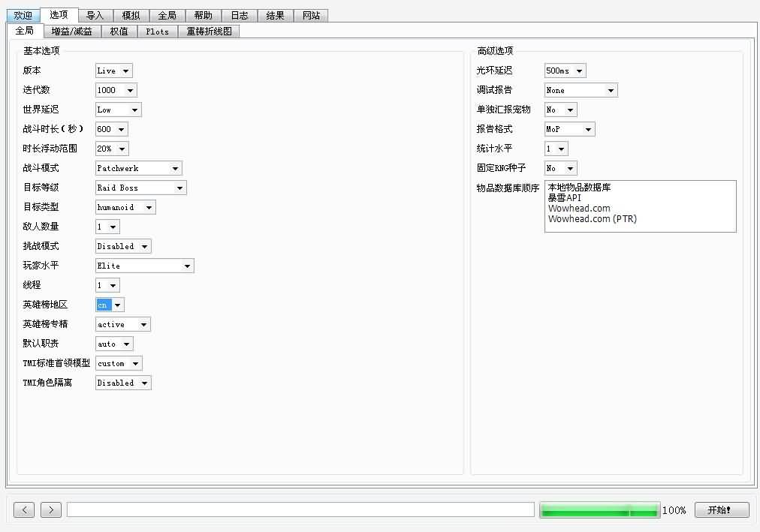This screenshot has width=760, height=532.
Task: Switch to the 重铸折线图 sub-tab
Action: coord(210,32)
